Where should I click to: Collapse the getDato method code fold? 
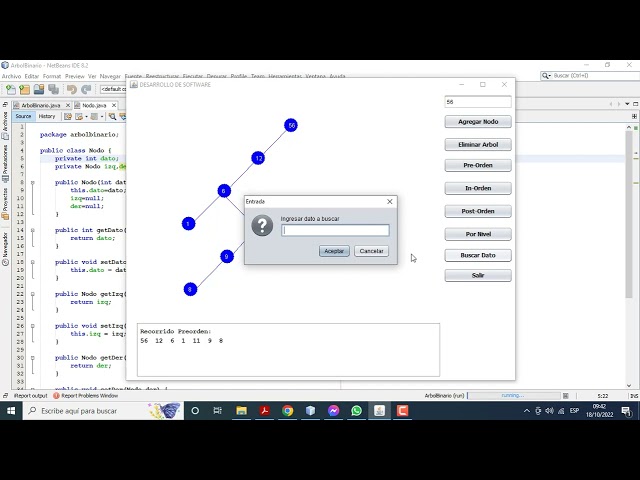[x=33, y=230]
